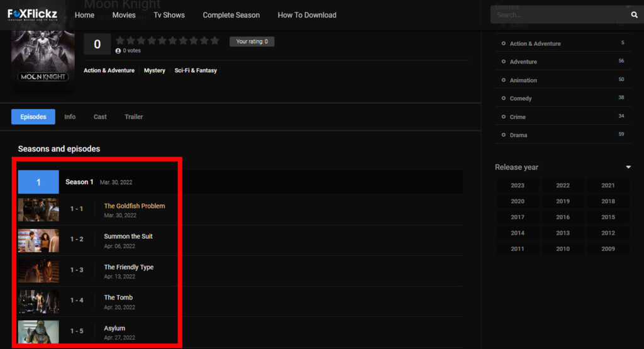Filter by release year 2015

(608, 217)
